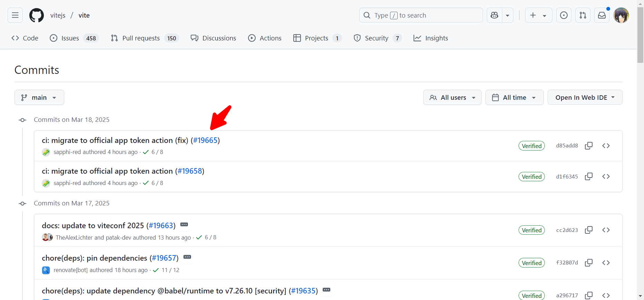
Task: Browse repository at commit cc2d623
Action: 606,230
